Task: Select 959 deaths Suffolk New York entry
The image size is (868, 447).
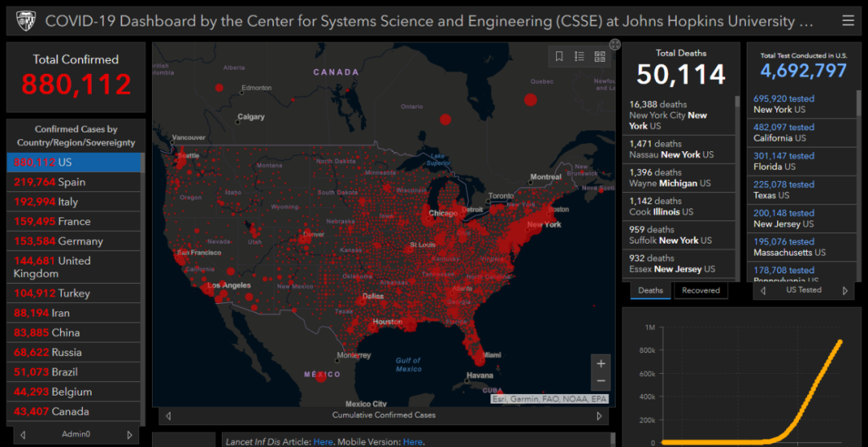Action: (x=678, y=235)
